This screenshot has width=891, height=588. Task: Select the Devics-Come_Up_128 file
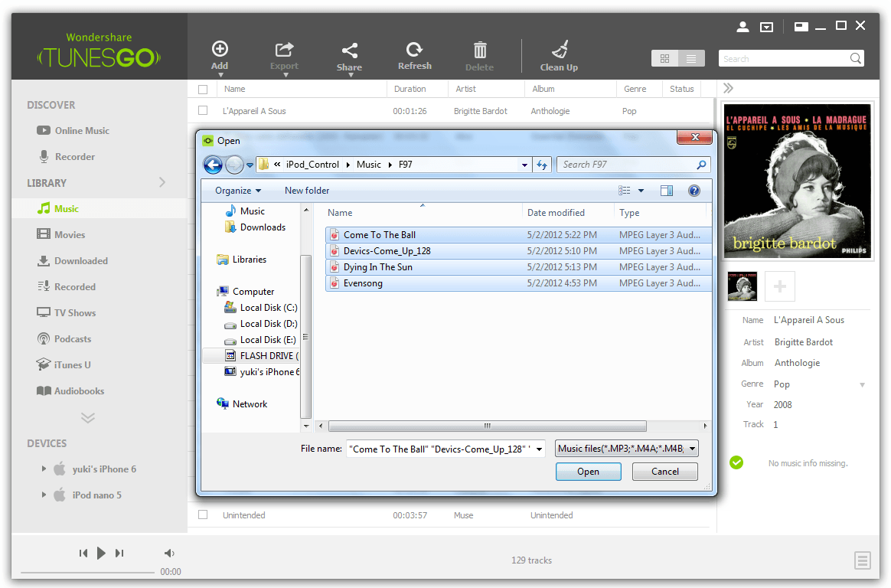coord(518,251)
